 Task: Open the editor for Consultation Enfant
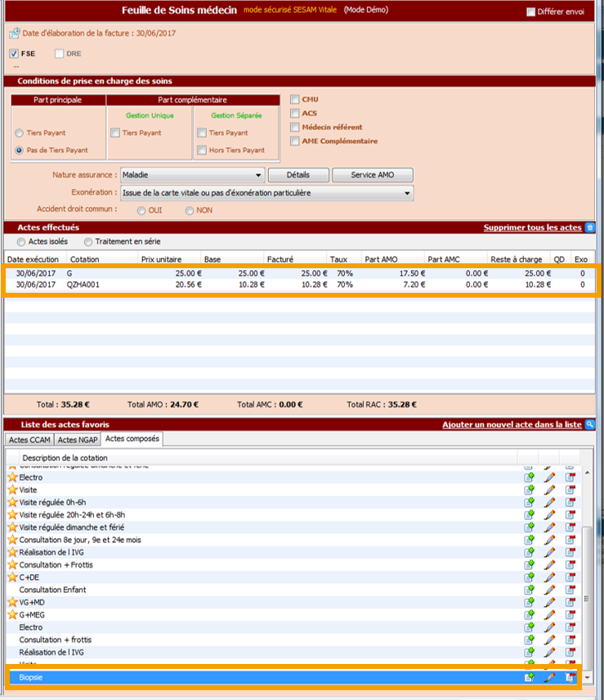click(x=549, y=590)
